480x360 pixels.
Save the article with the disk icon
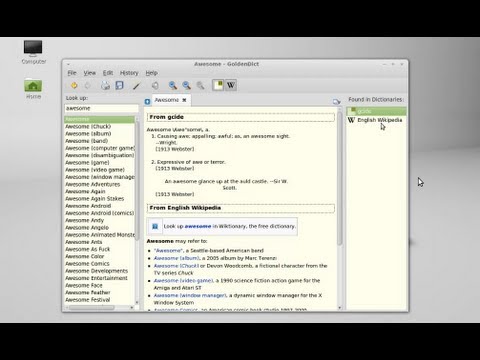point(119,86)
